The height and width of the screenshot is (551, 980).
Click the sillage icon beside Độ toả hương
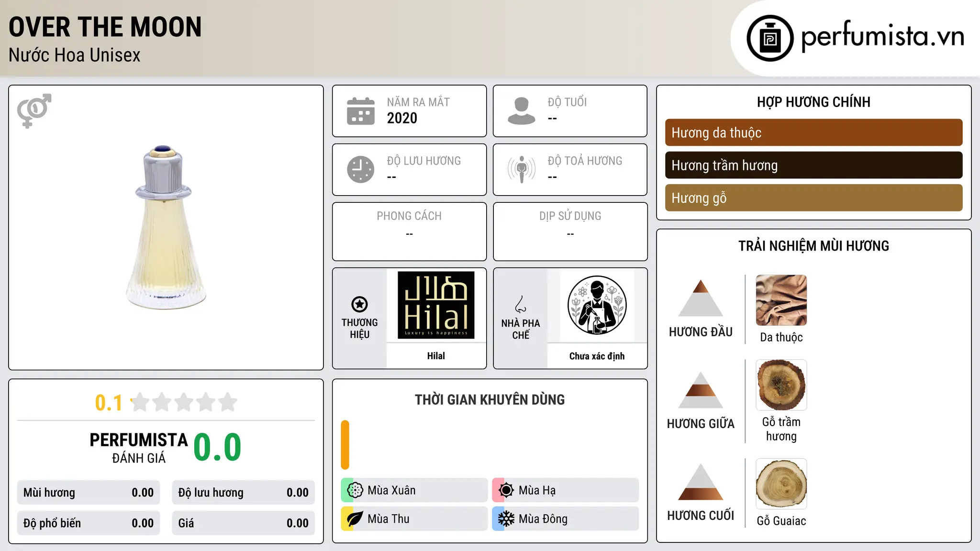[522, 169]
